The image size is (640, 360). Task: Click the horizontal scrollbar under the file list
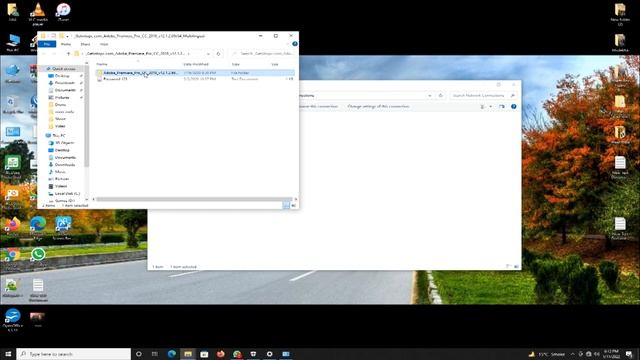(194, 199)
